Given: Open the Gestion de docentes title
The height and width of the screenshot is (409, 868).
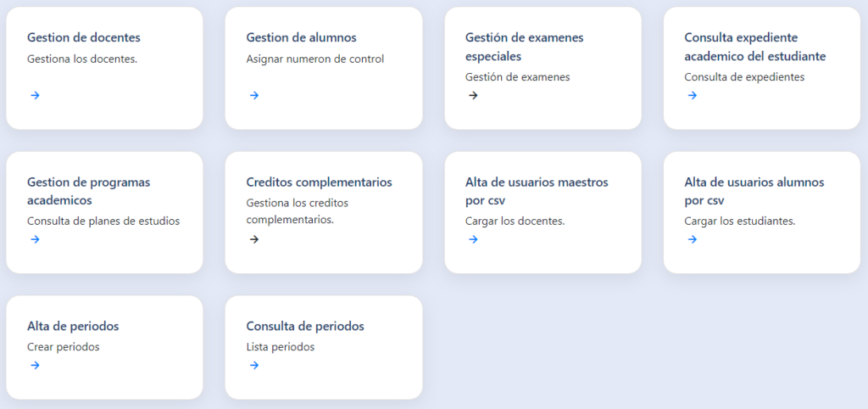Looking at the screenshot, I should 84,37.
